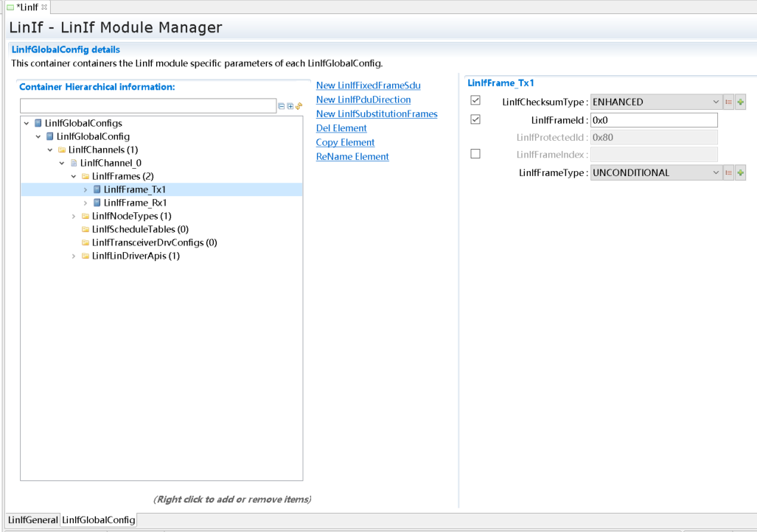Click the red list icon next to LinIfFrameType
This screenshot has width=757, height=532.
tap(728, 172)
